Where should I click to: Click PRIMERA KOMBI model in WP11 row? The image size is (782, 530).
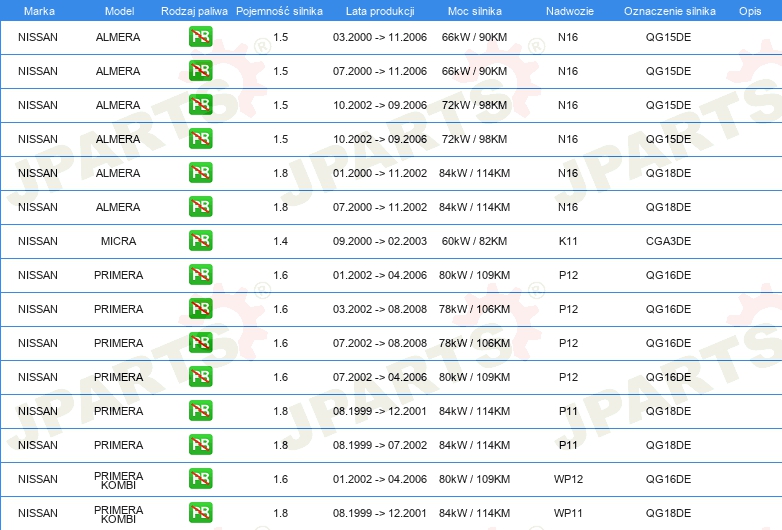[118, 514]
